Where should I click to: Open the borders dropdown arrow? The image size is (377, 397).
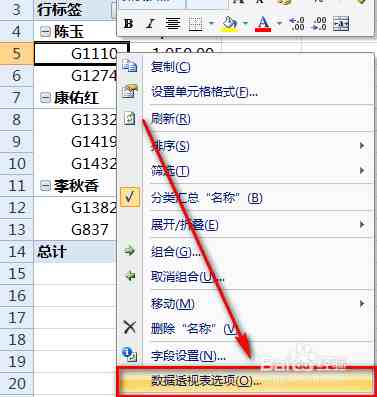pos(211,24)
